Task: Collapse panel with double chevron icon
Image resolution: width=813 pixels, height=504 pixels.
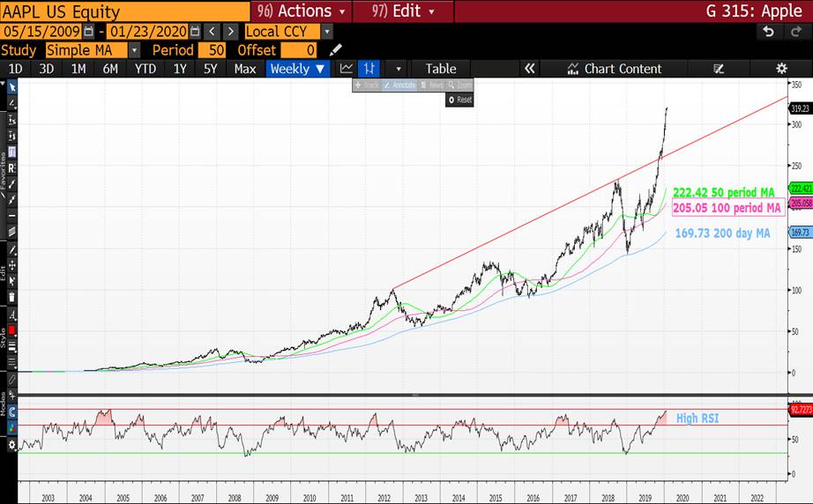Action: click(x=529, y=69)
